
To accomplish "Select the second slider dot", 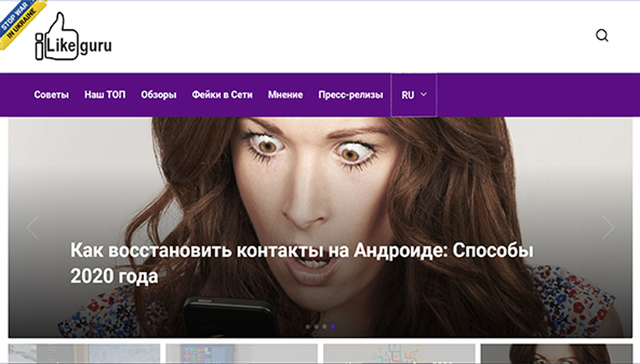I will [x=316, y=327].
